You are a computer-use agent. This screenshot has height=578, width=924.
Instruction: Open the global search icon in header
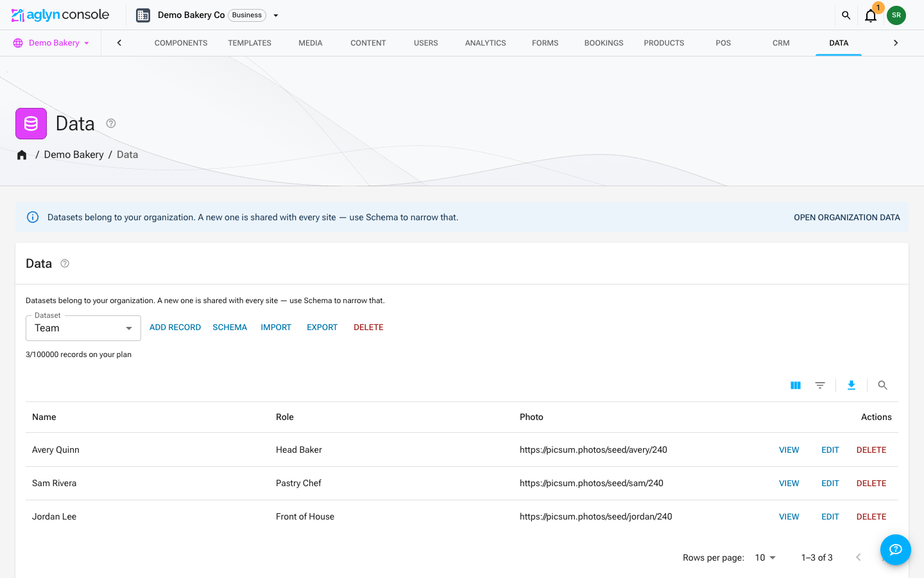(x=846, y=15)
